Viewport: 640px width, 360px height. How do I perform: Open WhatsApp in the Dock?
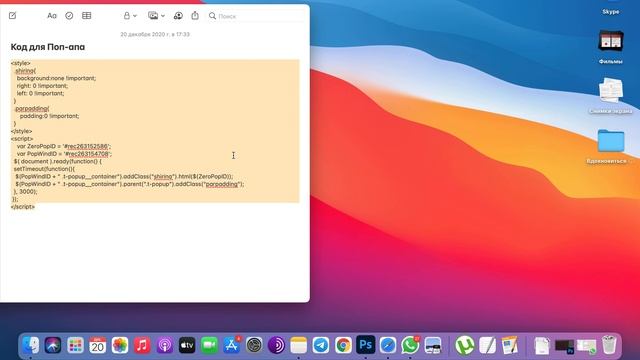410,345
